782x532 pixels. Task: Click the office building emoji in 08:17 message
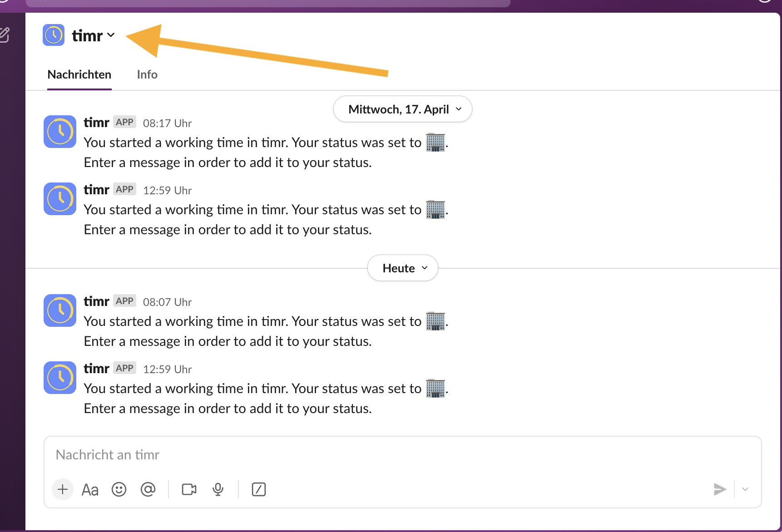point(435,143)
